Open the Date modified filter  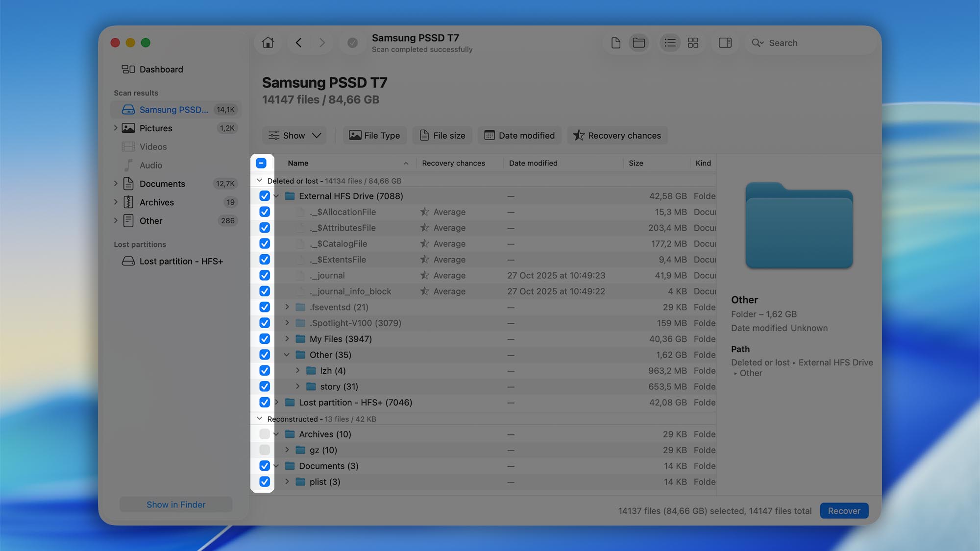519,135
